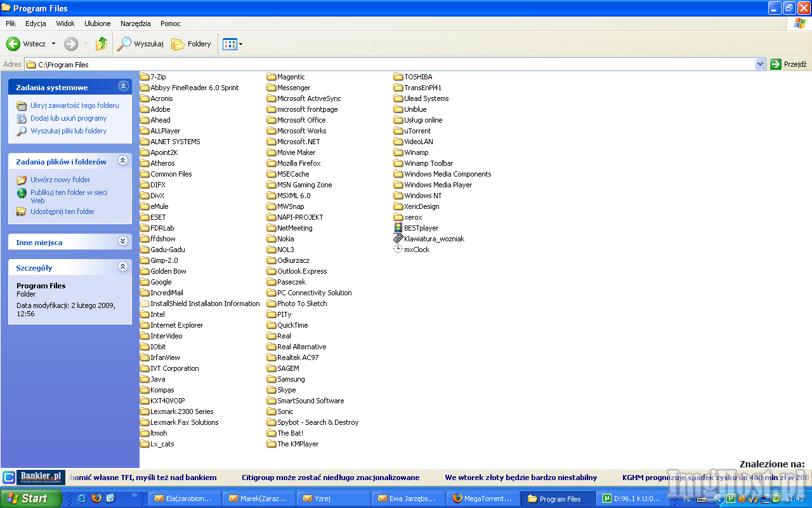Image resolution: width=812 pixels, height=508 pixels.
Task: Open the Plik menu
Action: [11, 23]
